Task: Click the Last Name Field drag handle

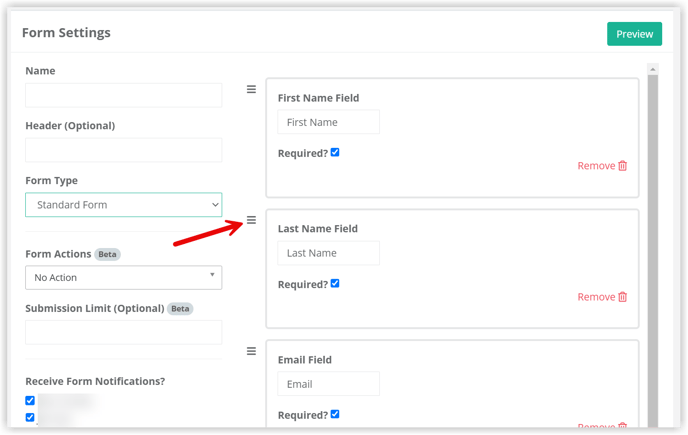Action: (x=251, y=220)
